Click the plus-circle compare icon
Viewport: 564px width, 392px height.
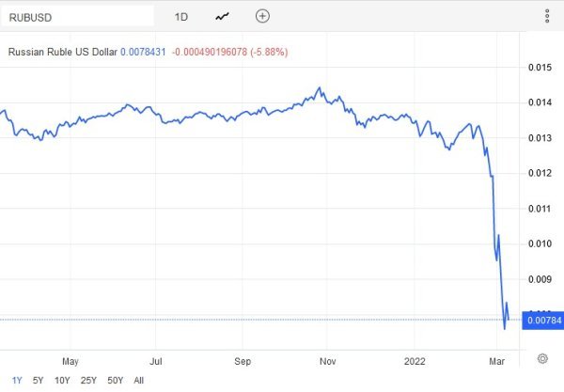(x=262, y=16)
